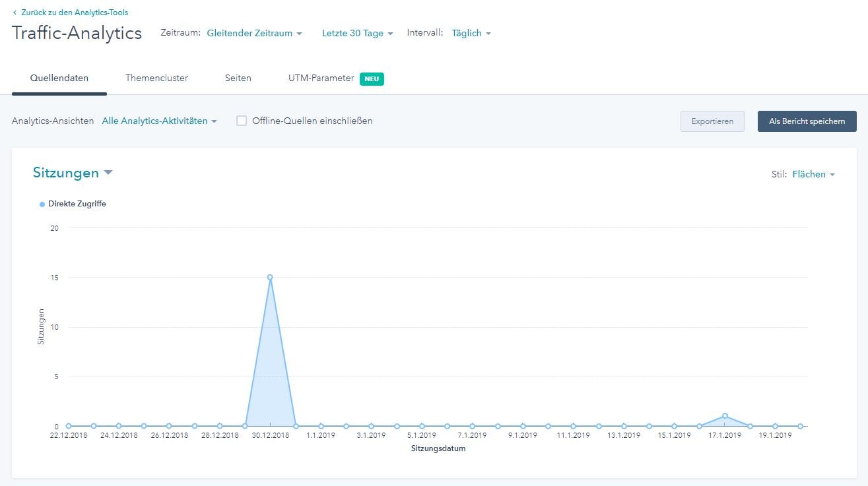Screen dimensions: 868x486
Task: Click the back chevron icon before Zurück
Action: pyautogui.click(x=15, y=13)
